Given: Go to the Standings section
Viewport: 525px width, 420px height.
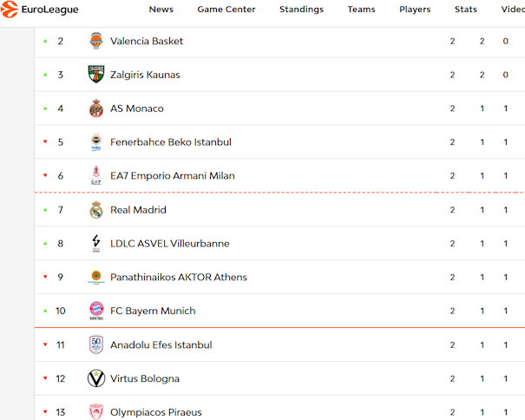Looking at the screenshot, I should (x=301, y=10).
